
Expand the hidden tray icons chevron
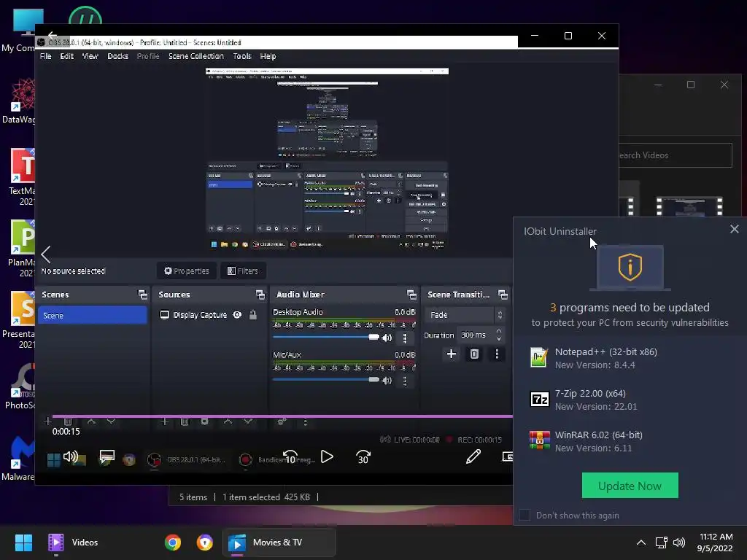tap(641, 542)
